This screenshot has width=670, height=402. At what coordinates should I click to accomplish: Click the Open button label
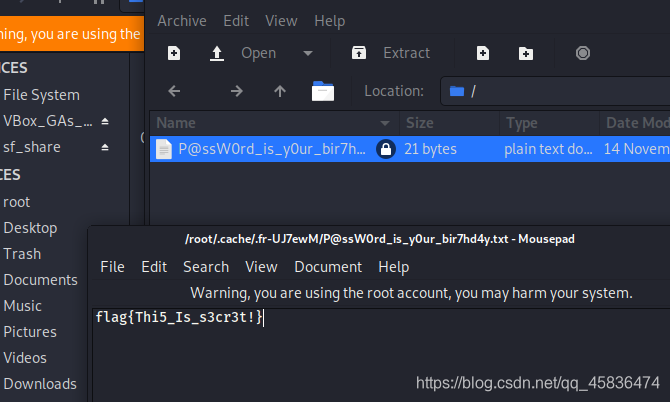click(x=259, y=53)
